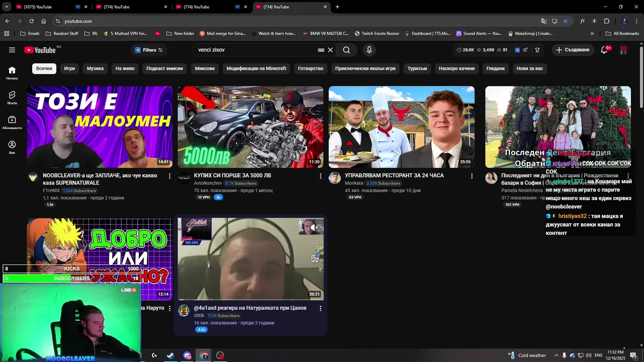644x362 pixels.
Task: Click the magnifier search button
Action: coord(347,50)
